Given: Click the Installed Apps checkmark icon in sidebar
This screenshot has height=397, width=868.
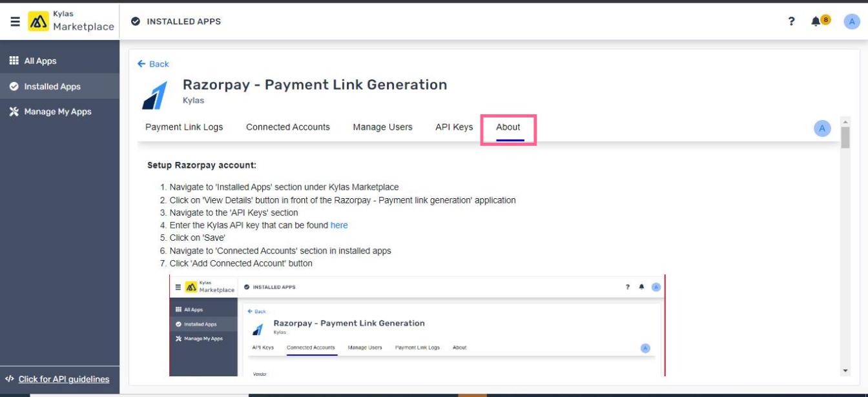Looking at the screenshot, I should [x=14, y=87].
